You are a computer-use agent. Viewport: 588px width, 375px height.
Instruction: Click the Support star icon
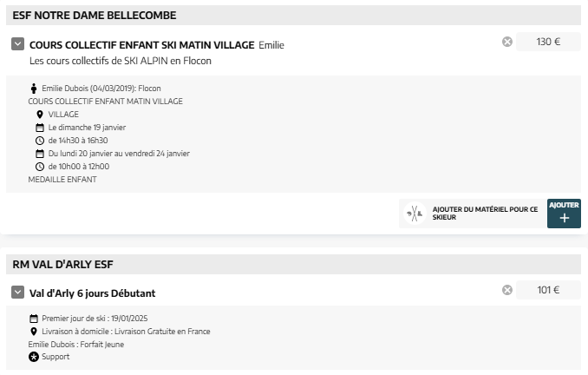(x=34, y=357)
